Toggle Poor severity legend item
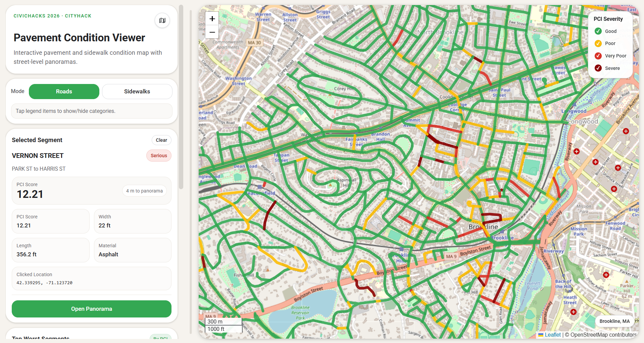Screen dimensions: 644x343 pos(605,43)
